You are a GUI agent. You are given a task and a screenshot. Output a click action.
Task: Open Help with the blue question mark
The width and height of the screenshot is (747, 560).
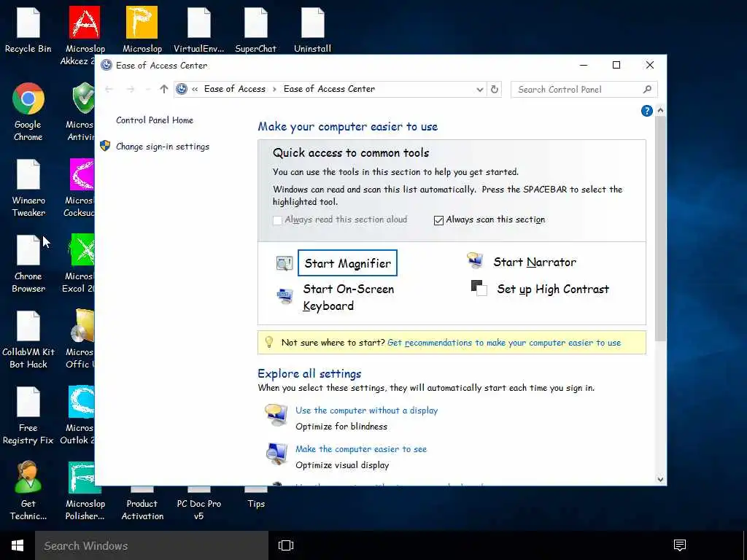(646, 111)
